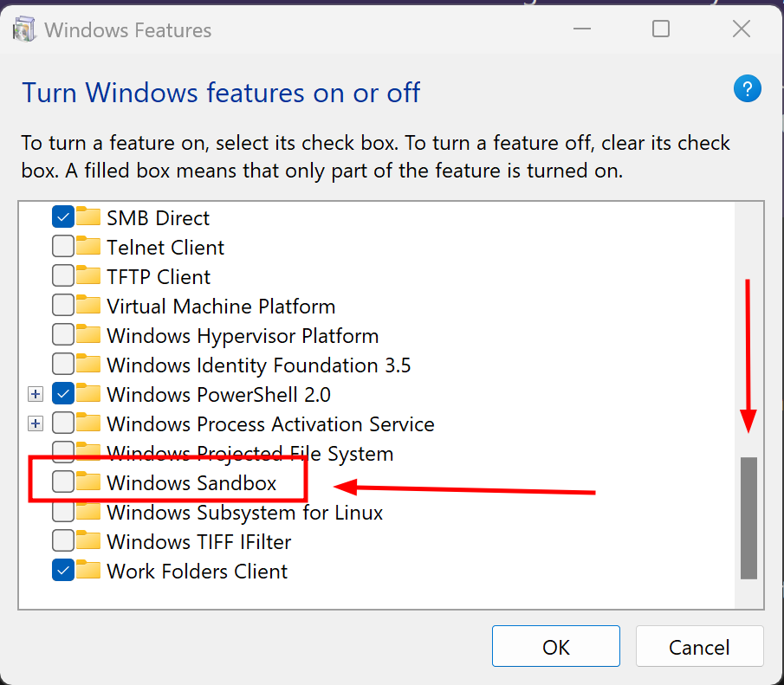This screenshot has height=685, width=784.
Task: Uncheck the Work Folders Client checkbox
Action: coord(63,571)
